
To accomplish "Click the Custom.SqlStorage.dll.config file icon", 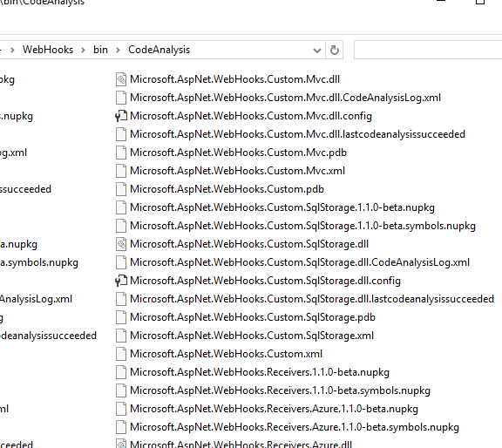I will click(x=121, y=281).
